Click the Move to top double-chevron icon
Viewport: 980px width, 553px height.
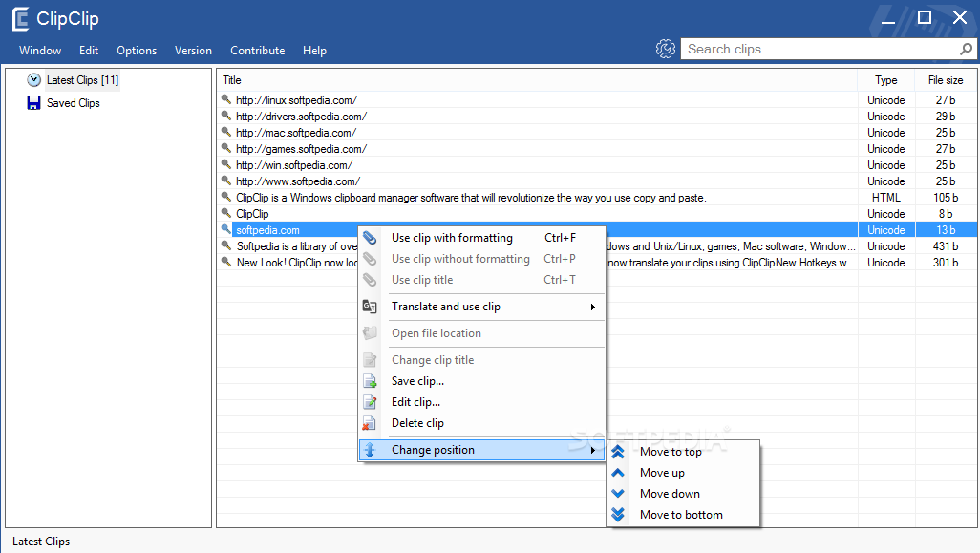tap(618, 452)
